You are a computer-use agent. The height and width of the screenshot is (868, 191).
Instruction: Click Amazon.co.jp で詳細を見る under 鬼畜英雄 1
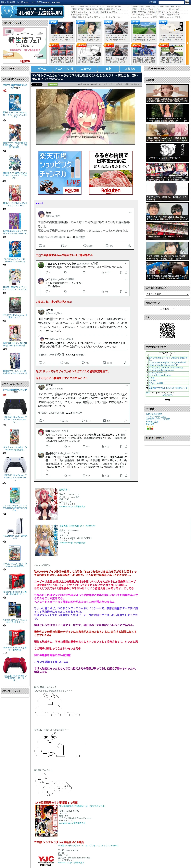pos(72,506)
